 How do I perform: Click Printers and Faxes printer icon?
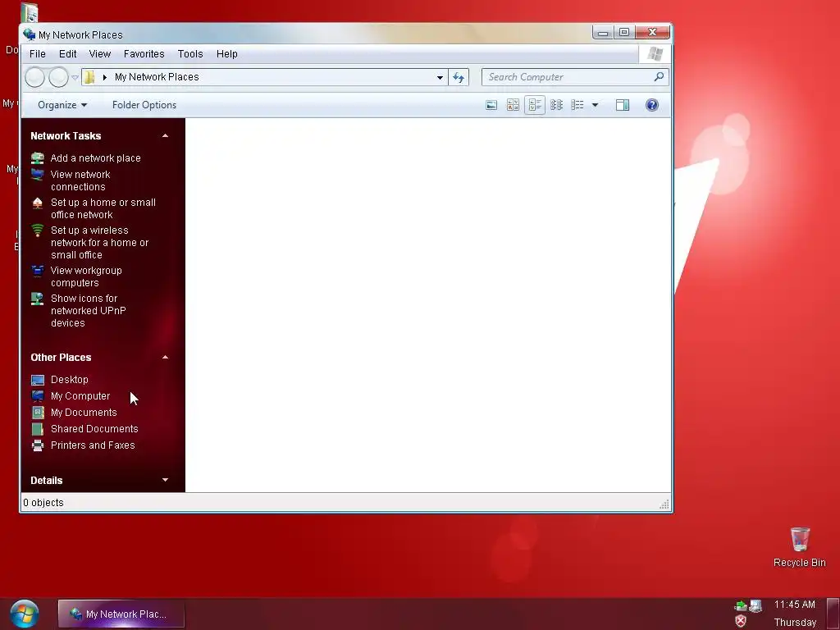(38, 445)
